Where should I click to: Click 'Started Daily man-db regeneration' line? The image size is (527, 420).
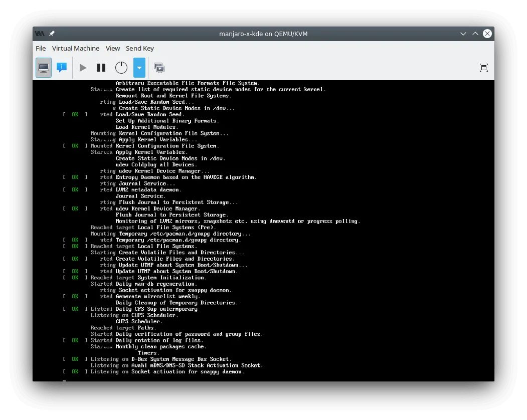143,284
